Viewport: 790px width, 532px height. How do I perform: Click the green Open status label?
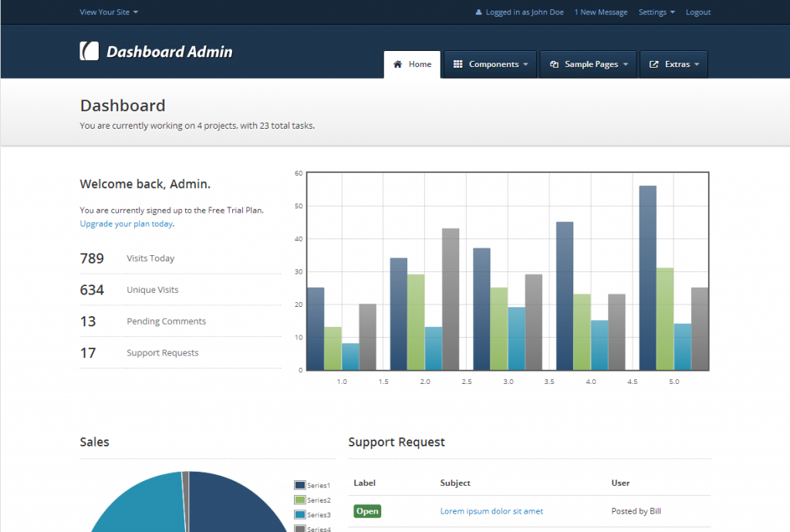(x=367, y=511)
